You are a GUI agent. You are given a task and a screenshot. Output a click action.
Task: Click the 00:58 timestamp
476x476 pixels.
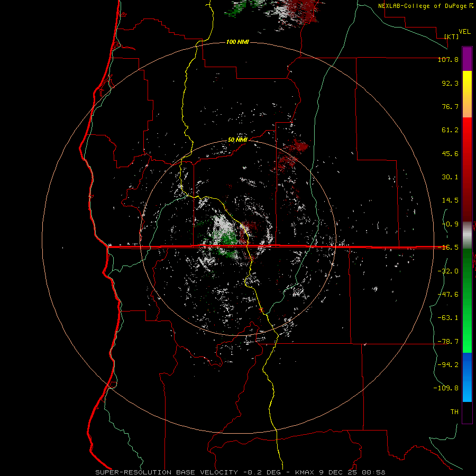point(373,472)
